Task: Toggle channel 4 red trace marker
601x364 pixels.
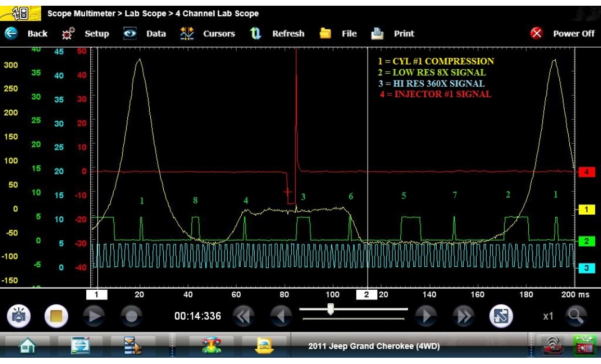Action: pyautogui.click(x=586, y=172)
